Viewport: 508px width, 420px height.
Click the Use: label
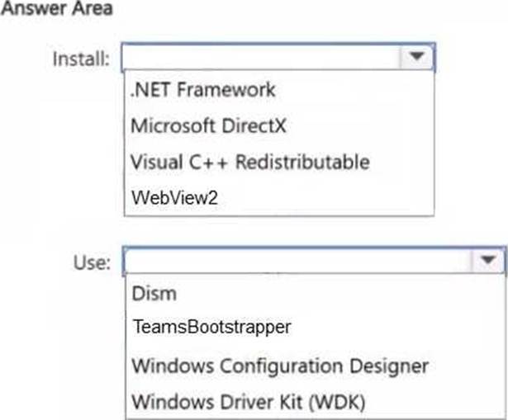[92, 262]
